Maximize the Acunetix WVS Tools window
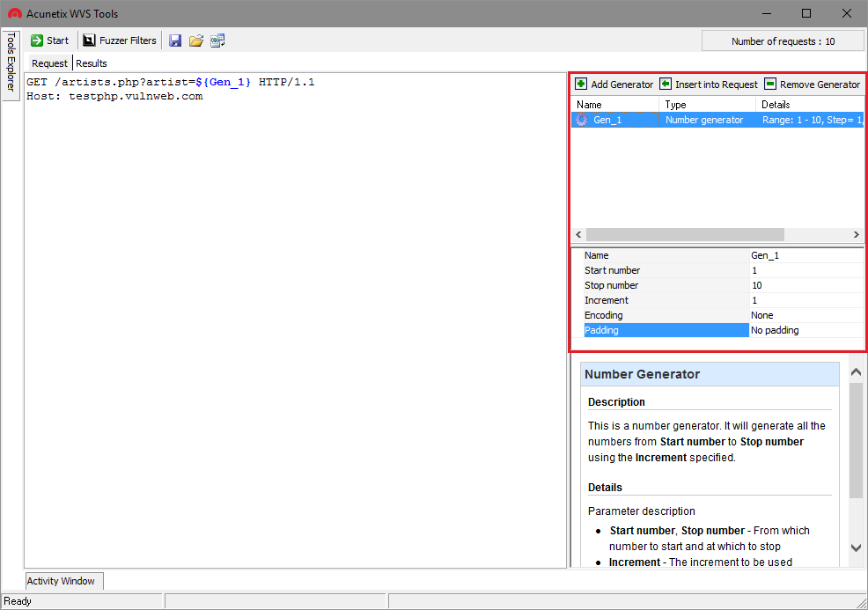Viewport: 868px width, 610px height. click(x=806, y=13)
